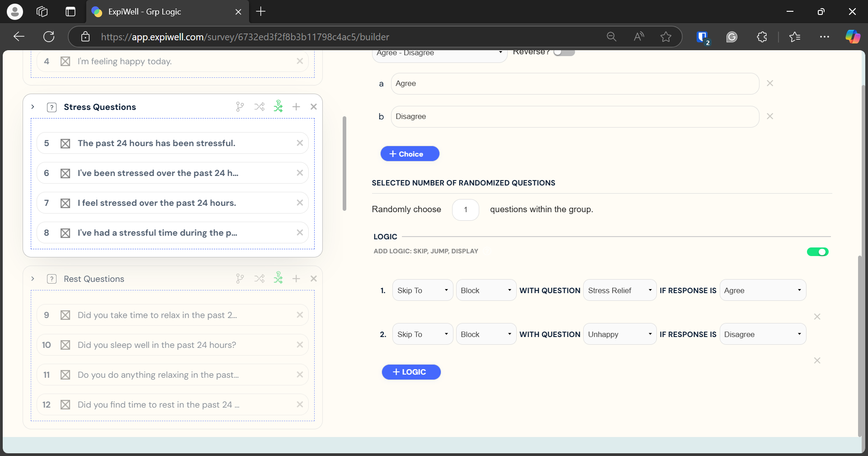The height and width of the screenshot is (456, 868).
Task: Click question type icon for question 5
Action: (x=65, y=143)
